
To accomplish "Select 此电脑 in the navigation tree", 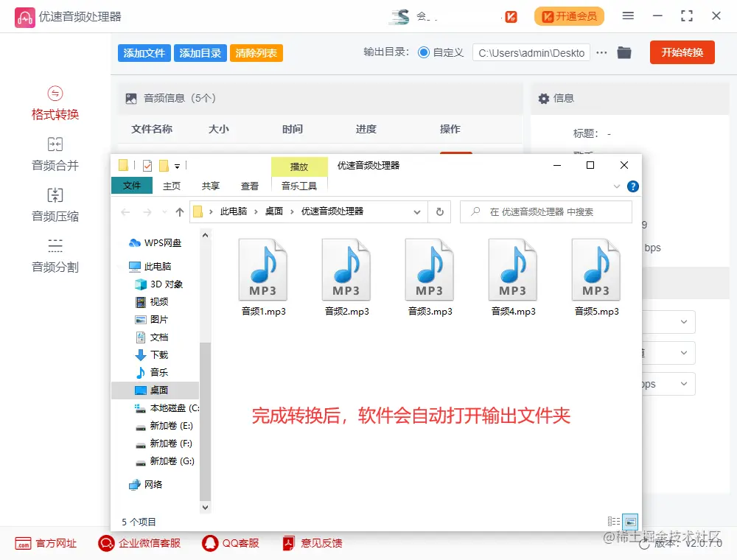I will pyautogui.click(x=150, y=267).
